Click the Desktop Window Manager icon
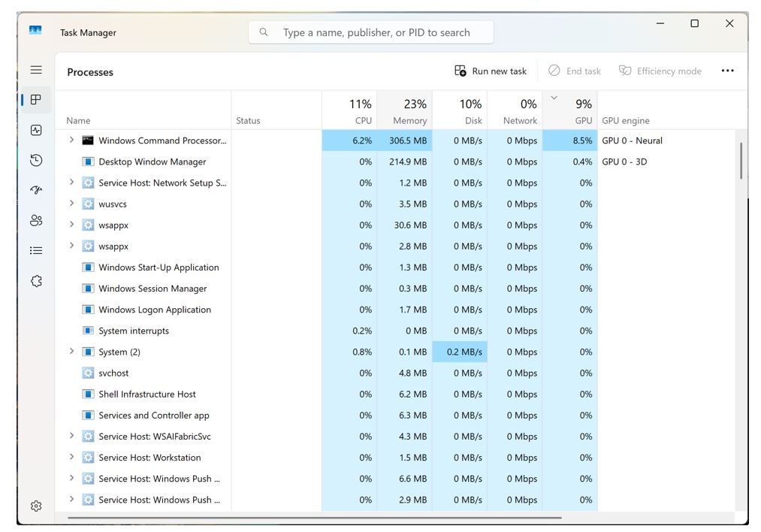 click(x=88, y=162)
